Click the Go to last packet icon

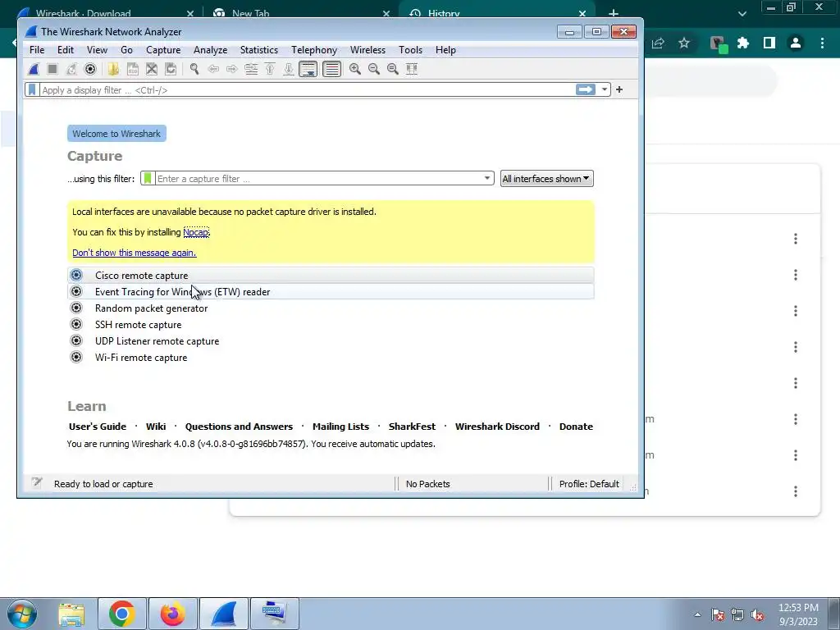289,69
